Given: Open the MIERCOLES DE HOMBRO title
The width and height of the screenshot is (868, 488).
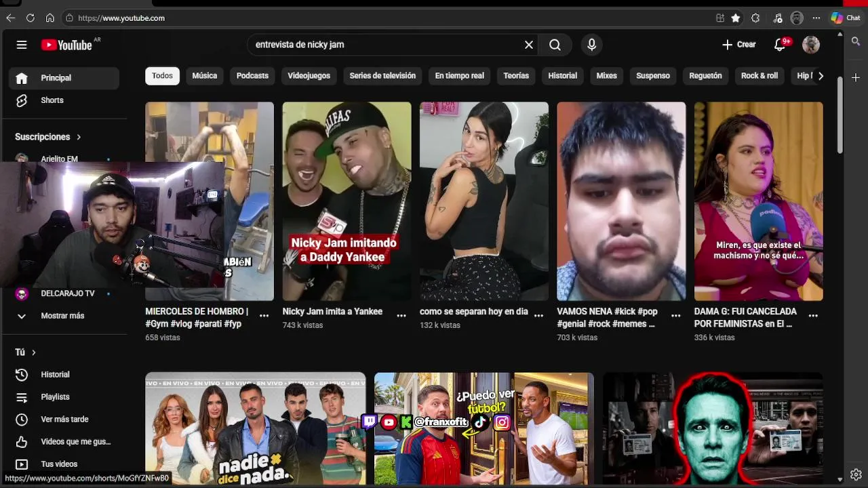Looking at the screenshot, I should coord(197,318).
